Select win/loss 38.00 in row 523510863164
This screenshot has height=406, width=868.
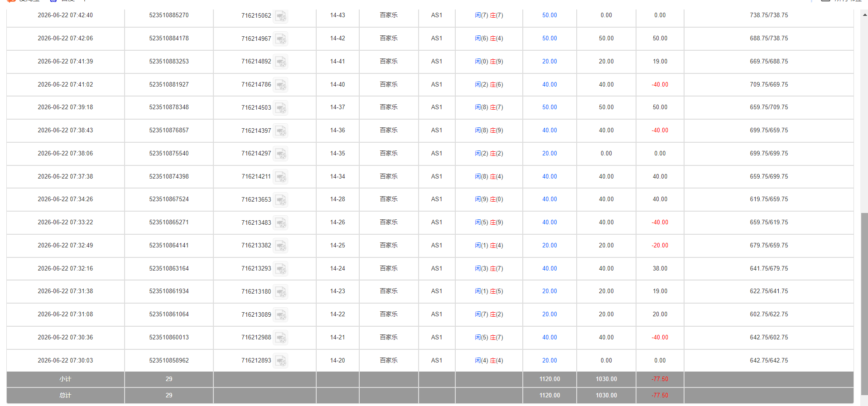pyautogui.click(x=660, y=269)
